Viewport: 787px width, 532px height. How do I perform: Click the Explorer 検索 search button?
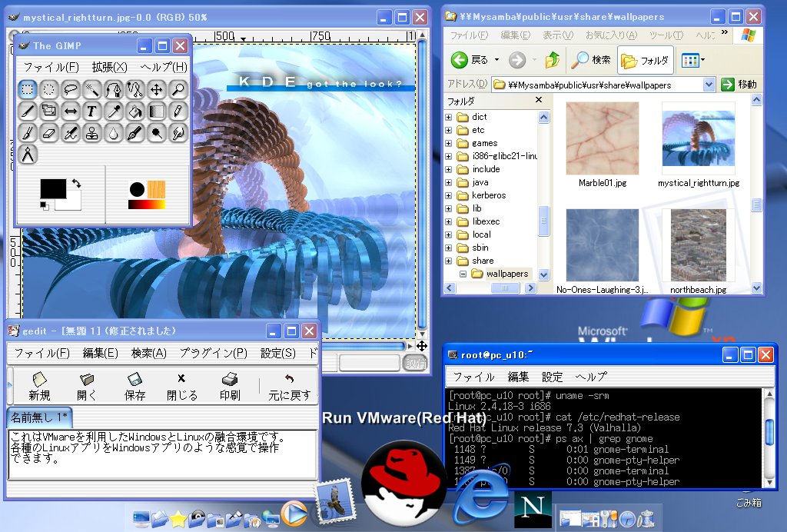point(592,60)
